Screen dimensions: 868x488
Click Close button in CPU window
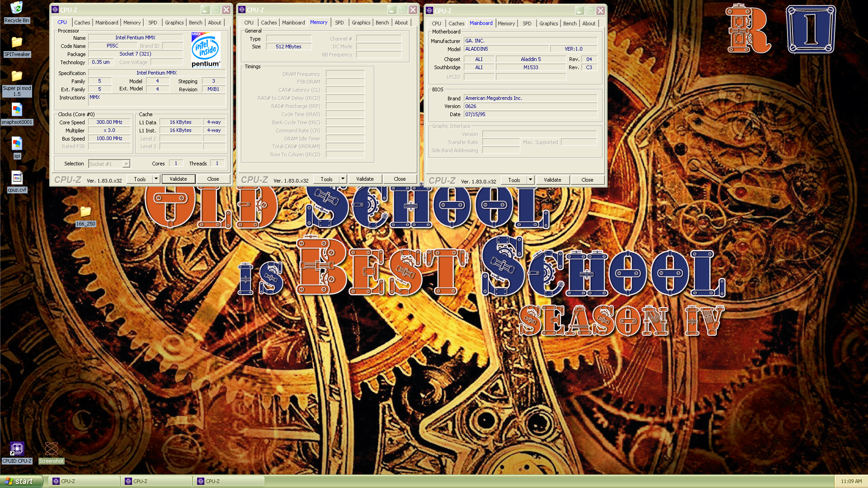(213, 179)
